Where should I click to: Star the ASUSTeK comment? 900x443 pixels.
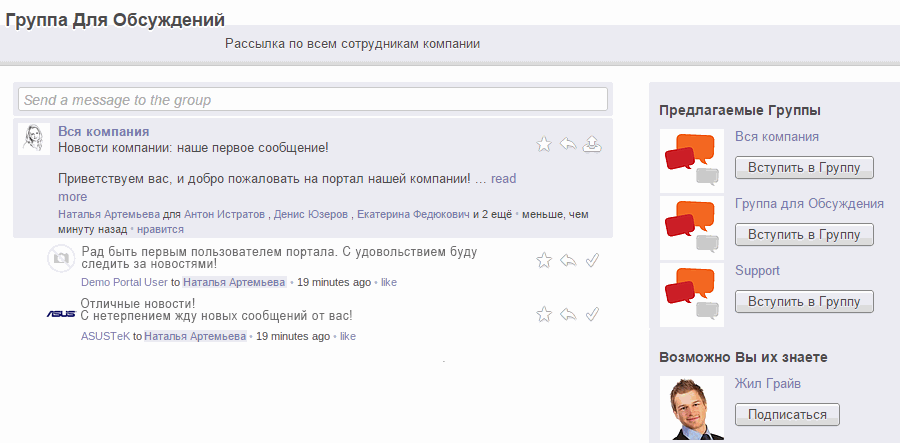tap(543, 314)
